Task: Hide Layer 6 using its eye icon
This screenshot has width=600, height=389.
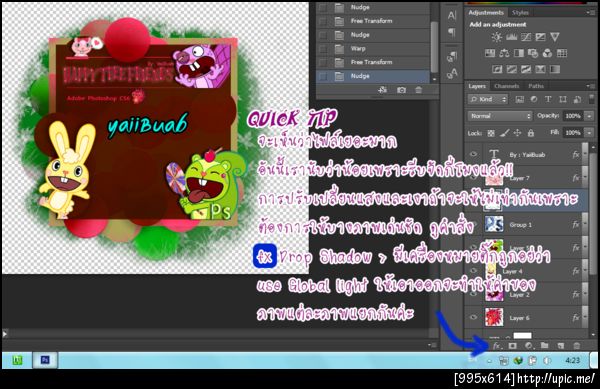Action: 474,317
